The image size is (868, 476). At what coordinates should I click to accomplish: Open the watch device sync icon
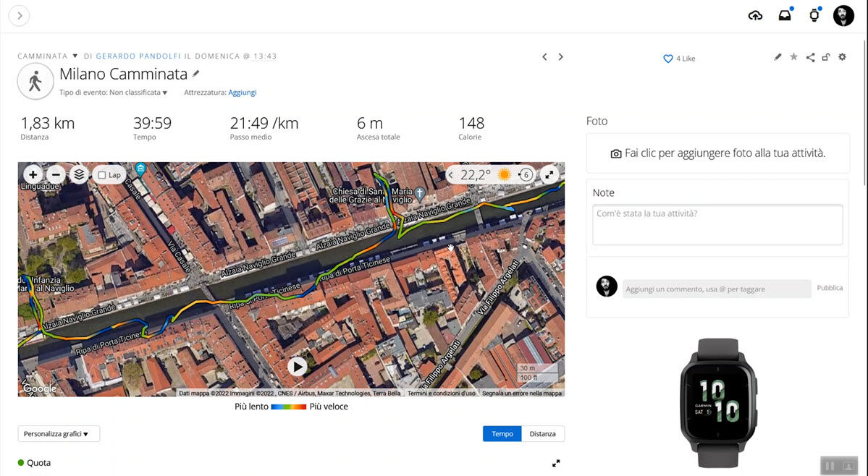814,16
